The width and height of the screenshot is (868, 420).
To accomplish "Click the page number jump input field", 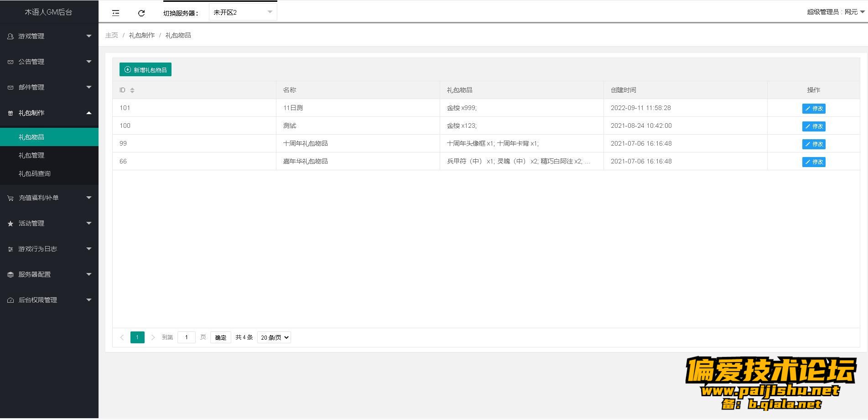I will click(186, 337).
